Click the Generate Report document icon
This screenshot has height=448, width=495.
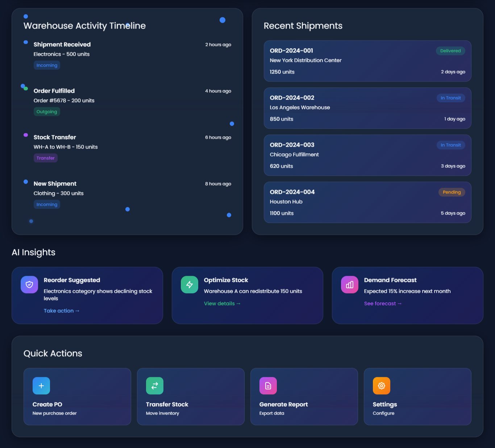(268, 386)
